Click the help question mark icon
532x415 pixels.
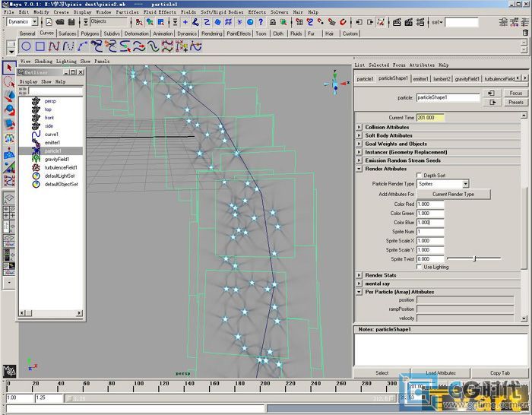(261, 22)
